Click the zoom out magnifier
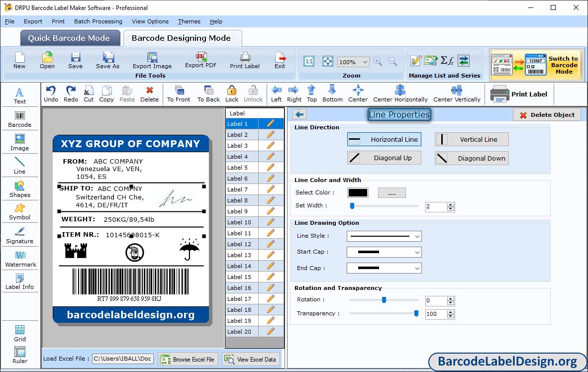Screen dimensions: 588x372 pos(392,62)
